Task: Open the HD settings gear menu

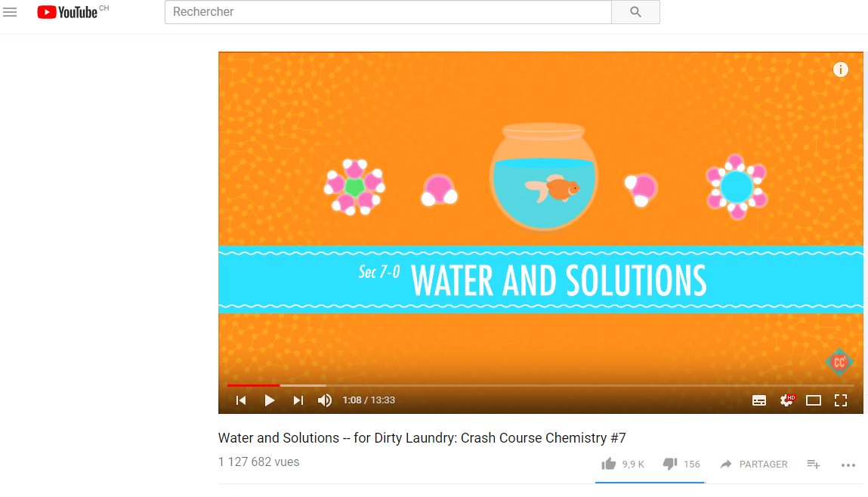Action: [x=786, y=400]
